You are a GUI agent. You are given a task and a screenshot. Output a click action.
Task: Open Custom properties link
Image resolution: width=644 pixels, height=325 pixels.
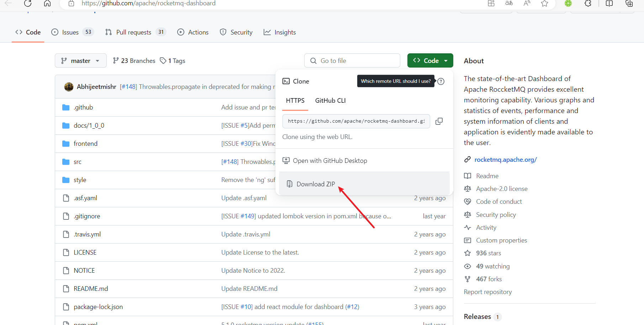click(x=502, y=240)
